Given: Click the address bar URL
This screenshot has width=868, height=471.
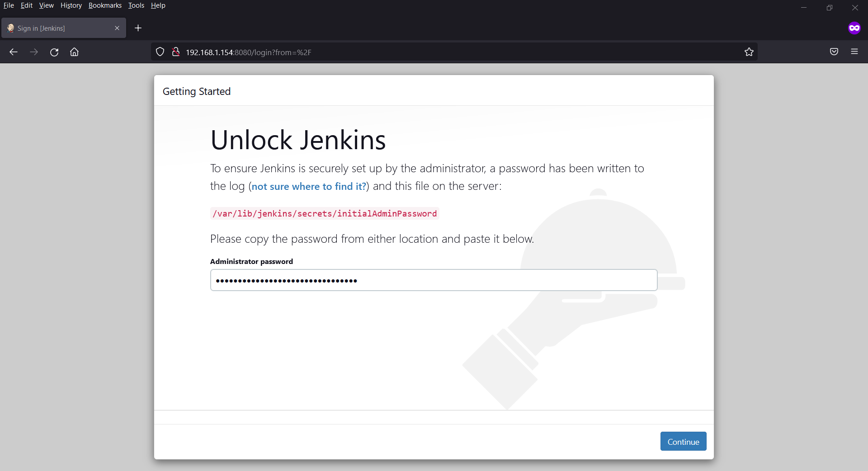Looking at the screenshot, I should 249,52.
